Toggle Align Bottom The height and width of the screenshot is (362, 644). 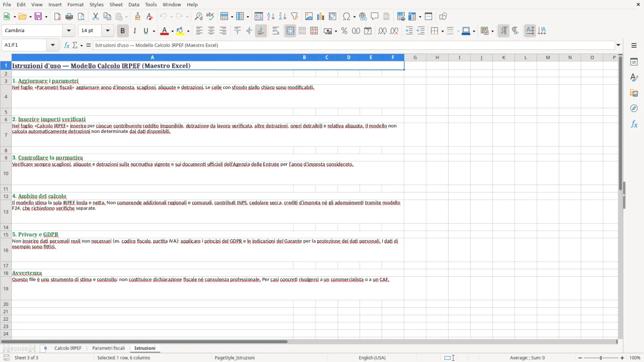pyautogui.click(x=261, y=31)
